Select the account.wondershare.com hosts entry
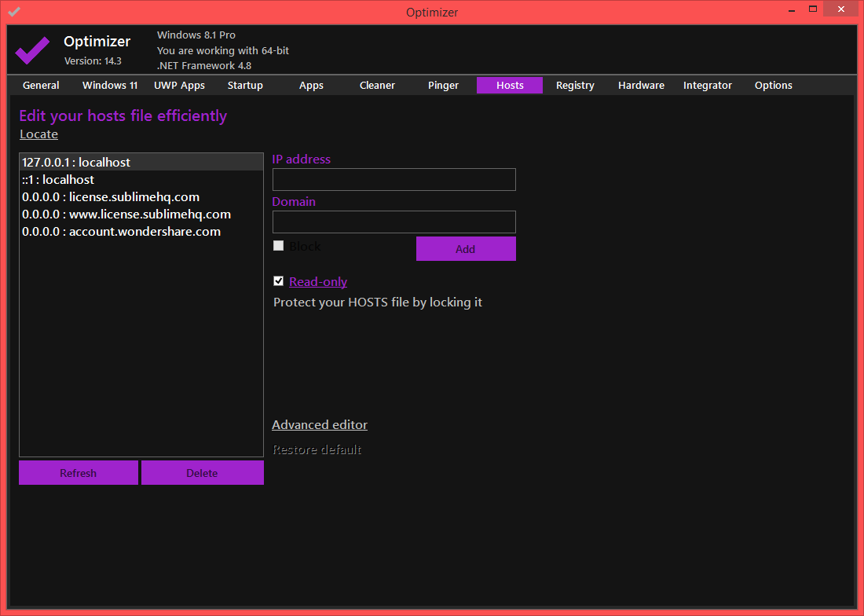The height and width of the screenshot is (616, 864). (122, 232)
